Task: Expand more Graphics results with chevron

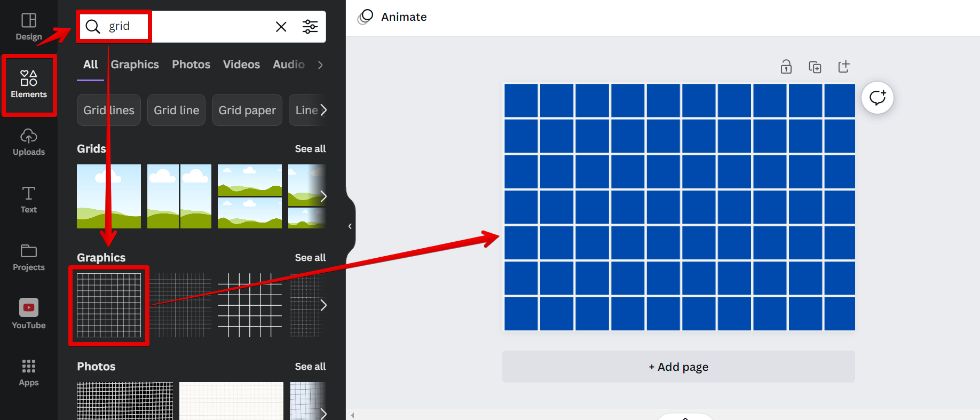Action: point(323,305)
